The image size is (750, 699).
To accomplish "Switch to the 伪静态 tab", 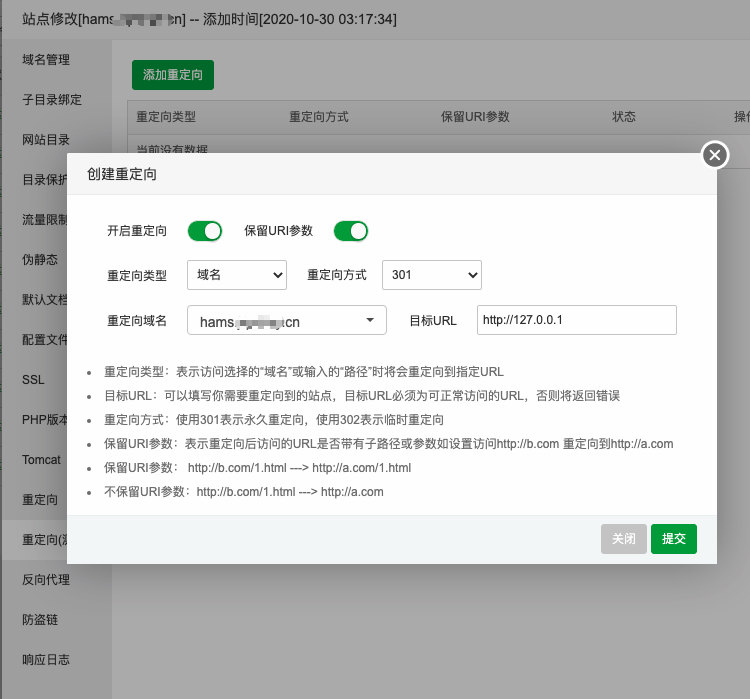I will (x=40, y=260).
